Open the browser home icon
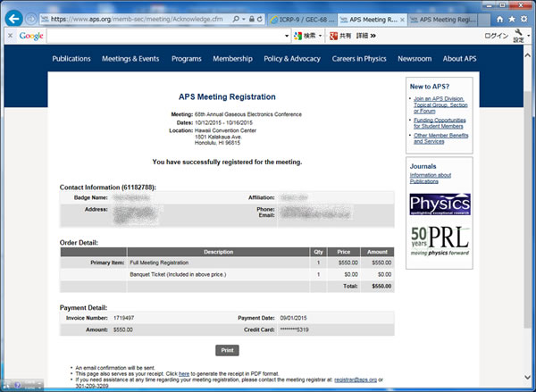Viewport: 536px width, 392px height. click(499, 20)
